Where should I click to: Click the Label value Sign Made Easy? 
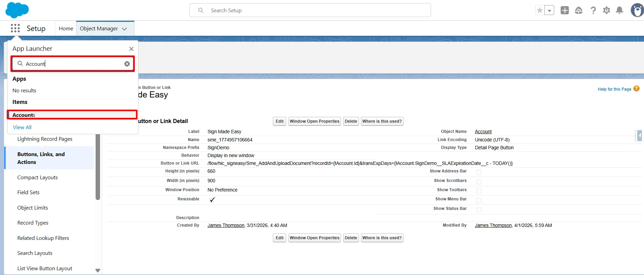point(225,132)
